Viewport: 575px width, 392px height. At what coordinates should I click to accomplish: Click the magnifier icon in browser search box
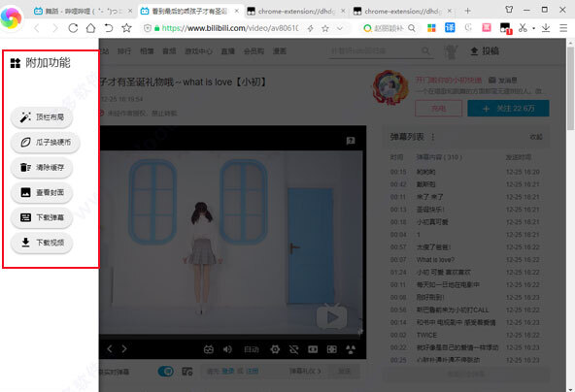pos(412,28)
